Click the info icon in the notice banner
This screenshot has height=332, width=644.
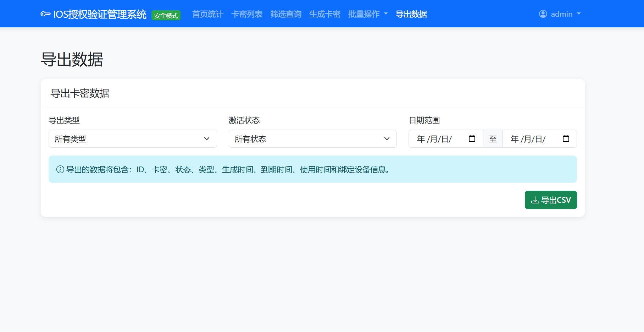coord(60,170)
